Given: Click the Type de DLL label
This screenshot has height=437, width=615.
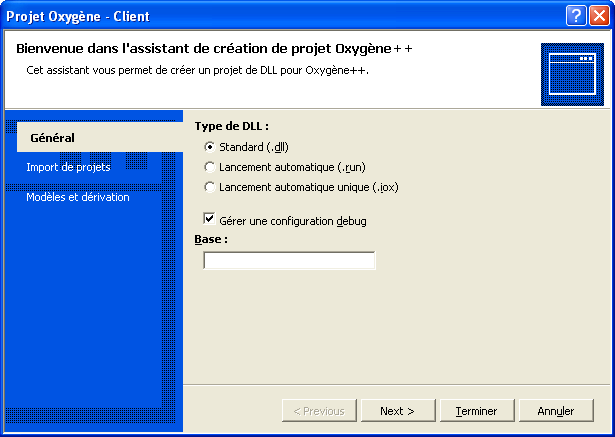Looking at the screenshot, I should 232,126.
